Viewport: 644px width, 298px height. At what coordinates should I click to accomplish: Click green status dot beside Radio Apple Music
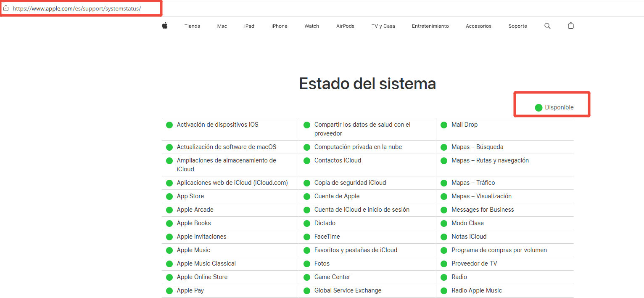(444, 291)
